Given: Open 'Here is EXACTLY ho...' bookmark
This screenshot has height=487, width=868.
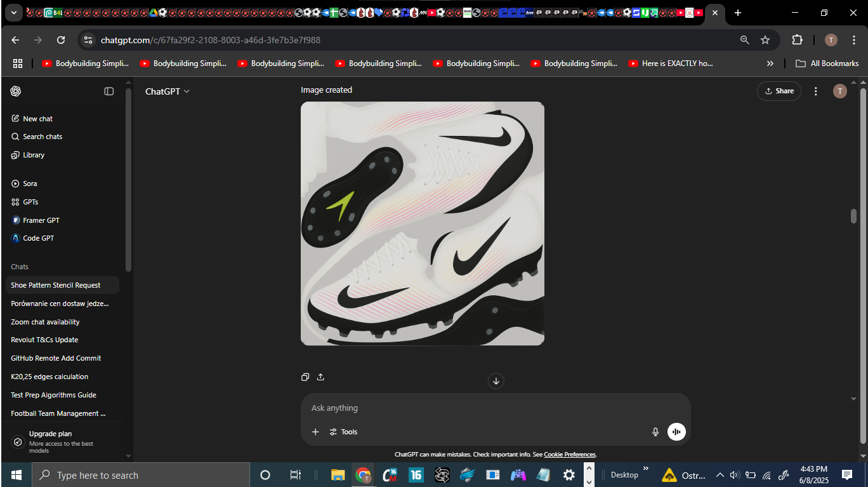Looking at the screenshot, I should click(x=670, y=63).
